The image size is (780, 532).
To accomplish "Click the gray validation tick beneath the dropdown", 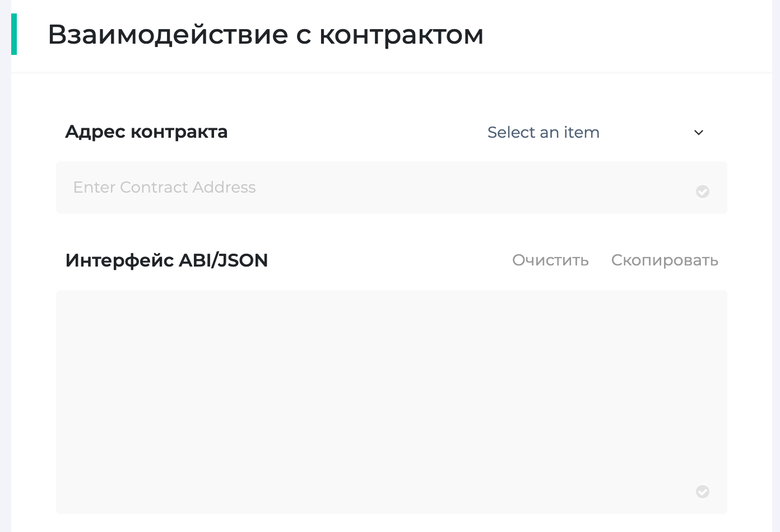I will click(x=703, y=192).
